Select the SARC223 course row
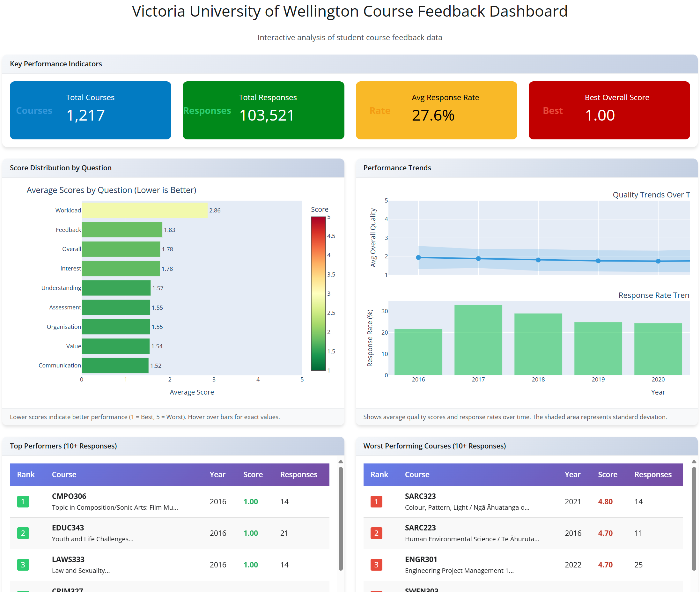This screenshot has height=592, width=700. (x=523, y=533)
